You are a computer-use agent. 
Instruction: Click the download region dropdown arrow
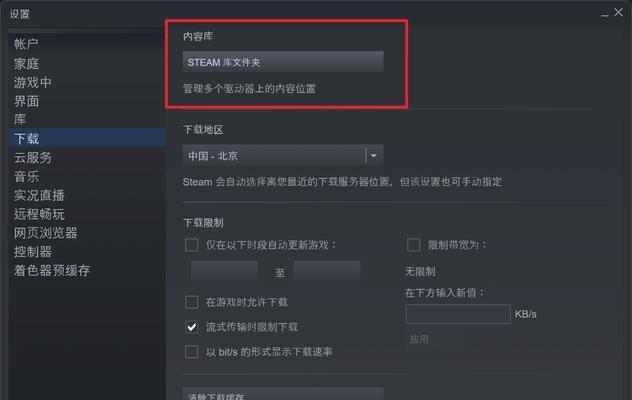coord(374,156)
